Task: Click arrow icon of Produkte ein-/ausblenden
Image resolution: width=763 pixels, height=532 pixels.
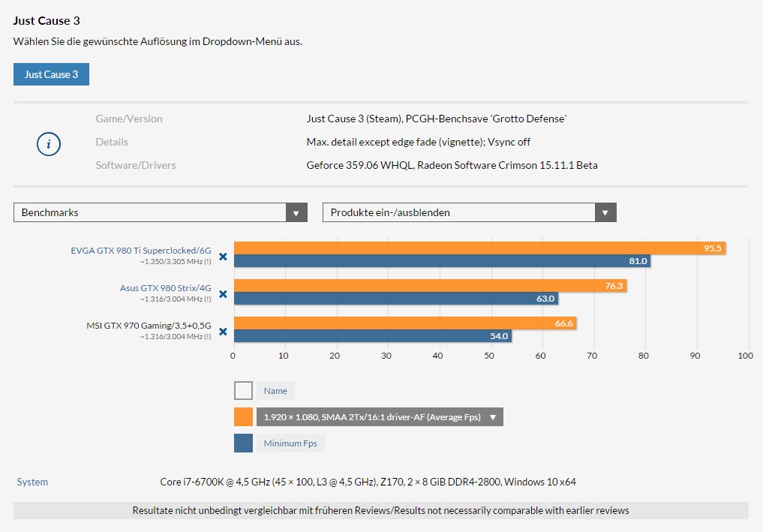Action: (x=605, y=212)
